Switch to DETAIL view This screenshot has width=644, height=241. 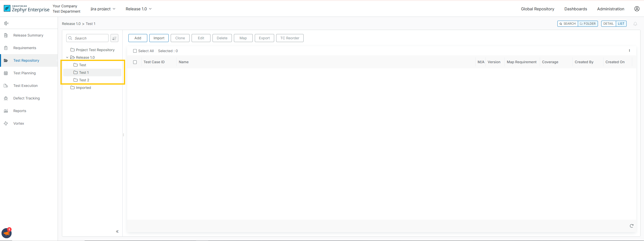point(609,23)
